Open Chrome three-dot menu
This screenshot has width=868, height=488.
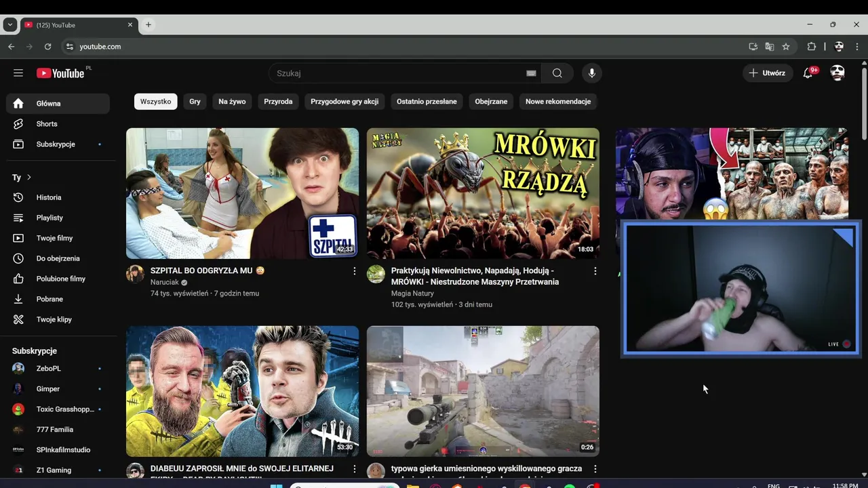pos(857,47)
